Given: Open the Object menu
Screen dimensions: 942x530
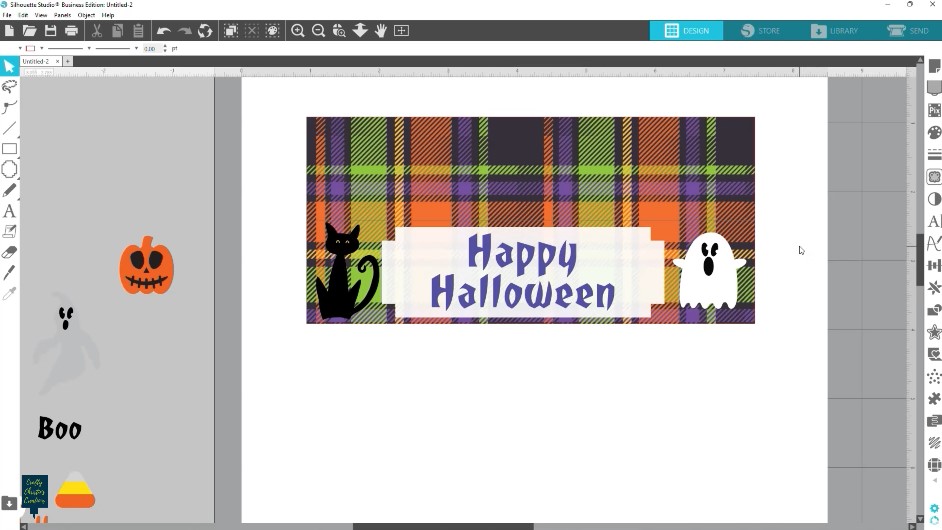Looking at the screenshot, I should click(87, 15).
